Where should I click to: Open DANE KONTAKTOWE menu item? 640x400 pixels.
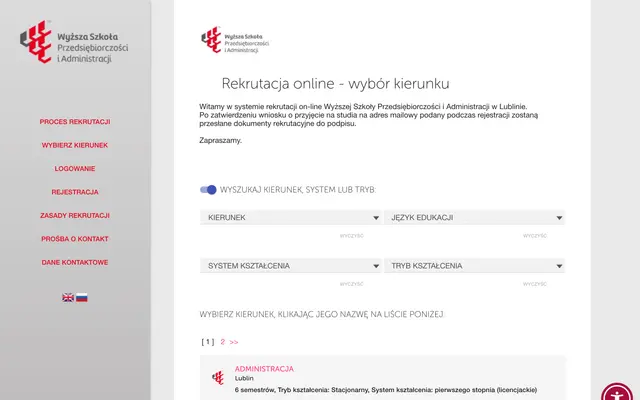click(x=75, y=262)
